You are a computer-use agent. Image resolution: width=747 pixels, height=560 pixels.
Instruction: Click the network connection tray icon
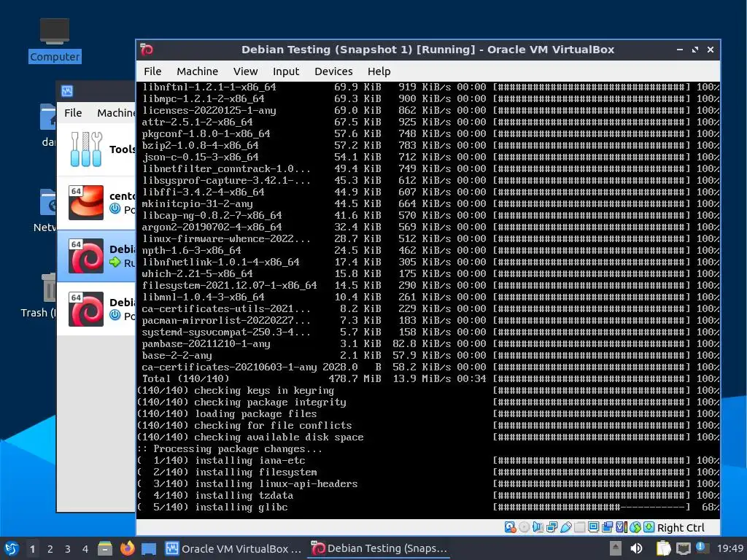coord(683,548)
